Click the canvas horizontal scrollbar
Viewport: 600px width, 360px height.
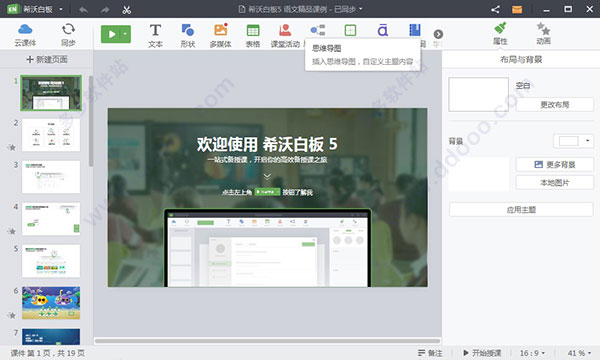267,340
